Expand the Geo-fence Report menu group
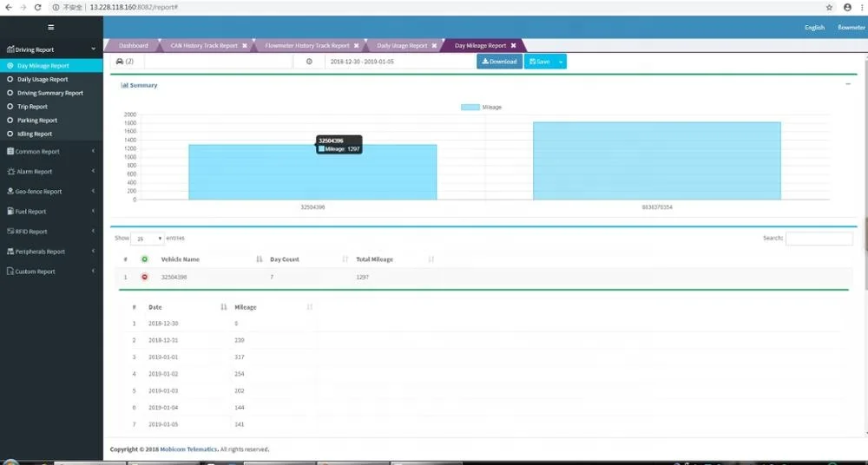Screen dimensions: 868x465 51,192
